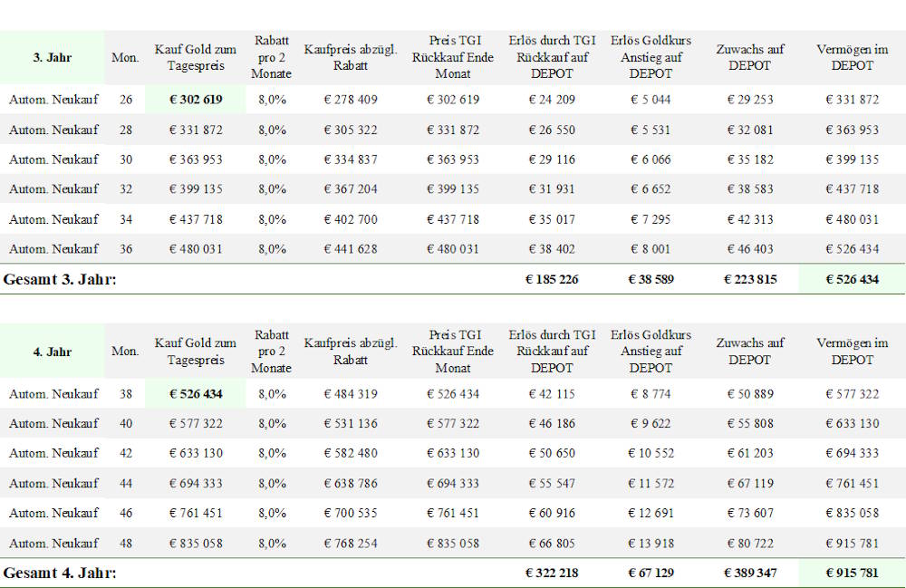
Task: Click the € 80 722 growth cell
Action: click(x=750, y=544)
